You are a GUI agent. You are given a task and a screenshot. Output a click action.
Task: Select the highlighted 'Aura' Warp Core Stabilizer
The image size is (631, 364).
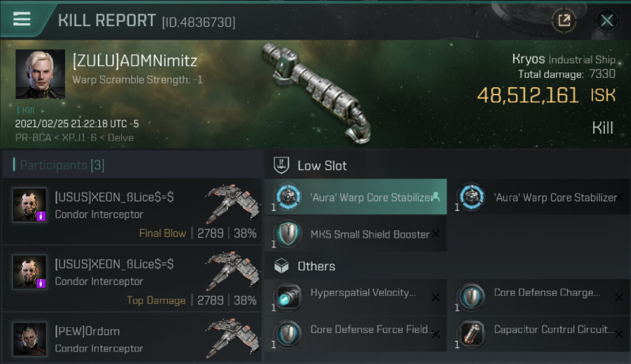(355, 197)
